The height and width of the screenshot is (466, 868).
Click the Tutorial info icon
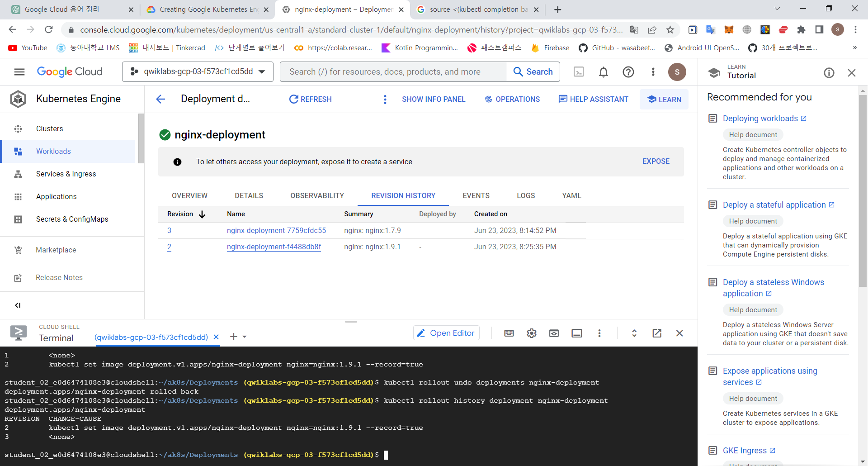click(x=829, y=73)
